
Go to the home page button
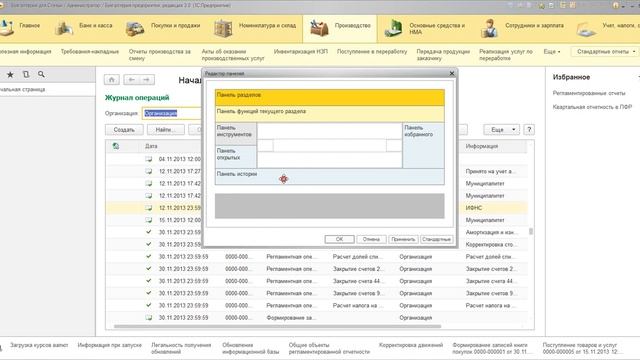point(112,80)
